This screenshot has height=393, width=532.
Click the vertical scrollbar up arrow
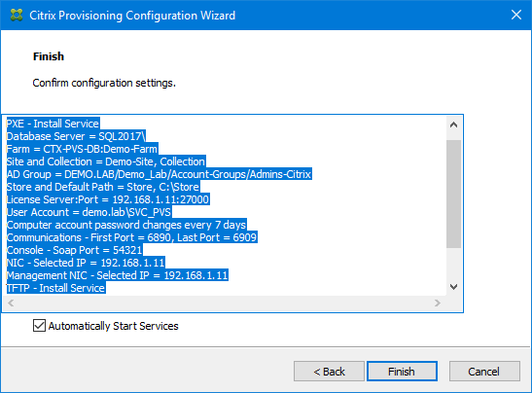click(x=453, y=125)
